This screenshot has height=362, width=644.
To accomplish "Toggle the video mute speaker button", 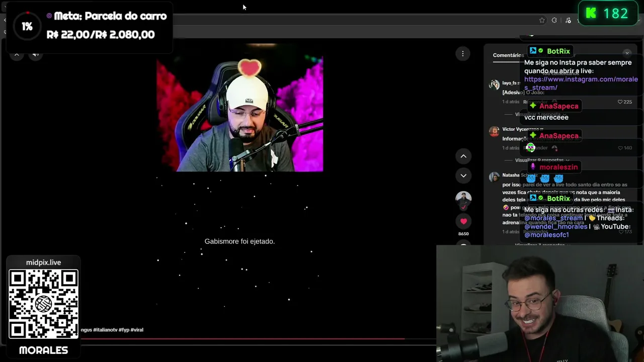I will click(x=36, y=54).
